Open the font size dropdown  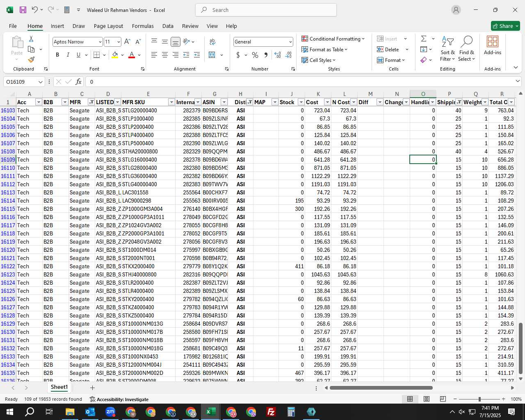(119, 42)
